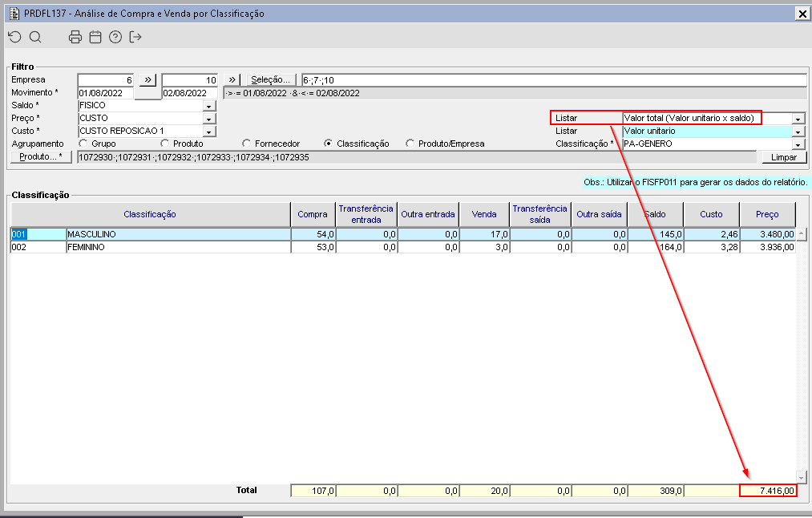Select the Produto grouping radio button
Viewport: 812px width, 518px height.
click(164, 144)
